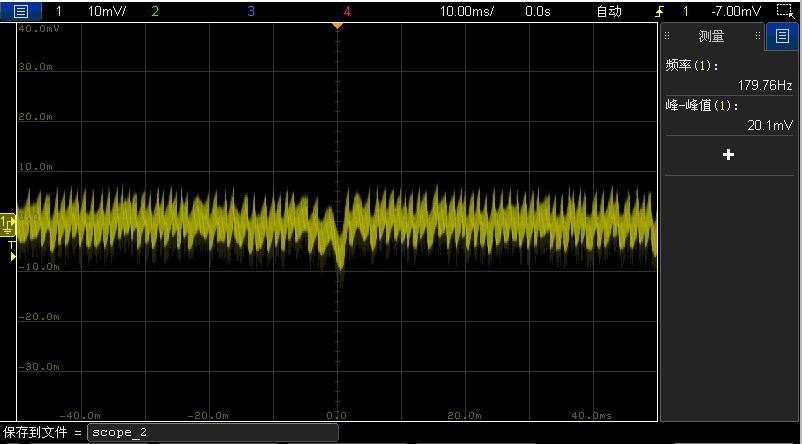802x444 pixels.
Task: Select the 频率(1) measurement entry
Action: coord(728,75)
